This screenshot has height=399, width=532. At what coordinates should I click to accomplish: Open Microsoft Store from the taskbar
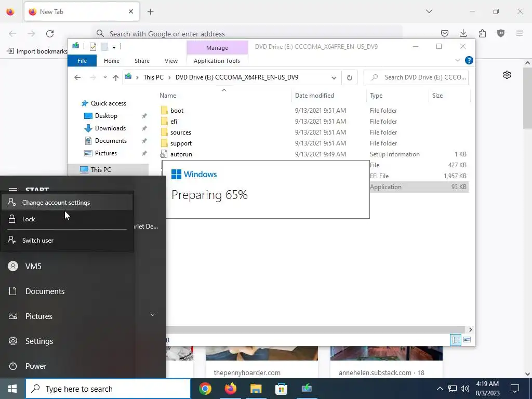(281, 389)
